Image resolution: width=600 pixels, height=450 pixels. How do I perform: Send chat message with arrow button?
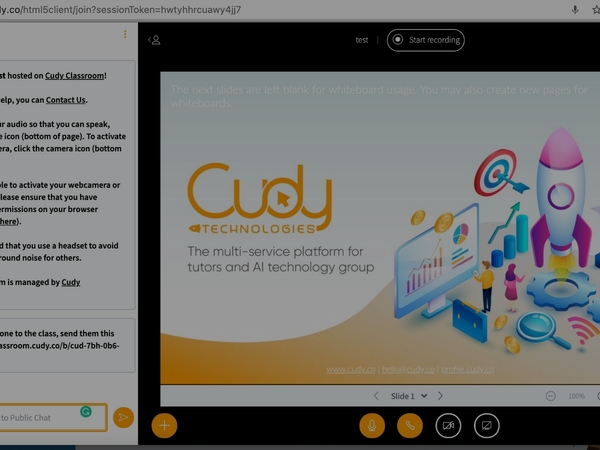(x=123, y=417)
